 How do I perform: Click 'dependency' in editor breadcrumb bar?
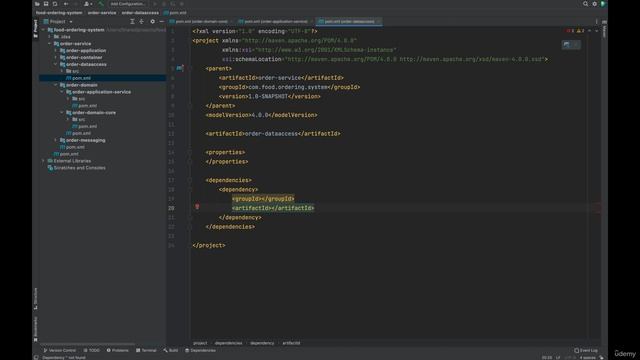coord(262,343)
